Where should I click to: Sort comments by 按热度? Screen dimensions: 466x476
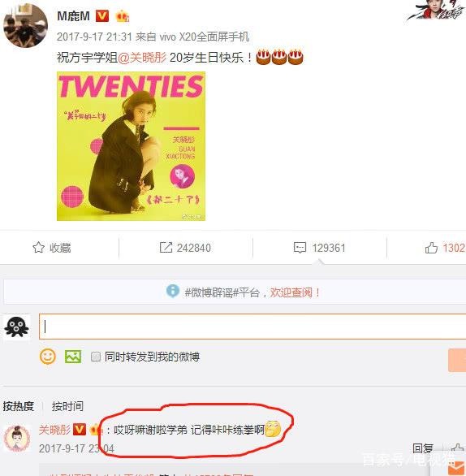pos(18,406)
